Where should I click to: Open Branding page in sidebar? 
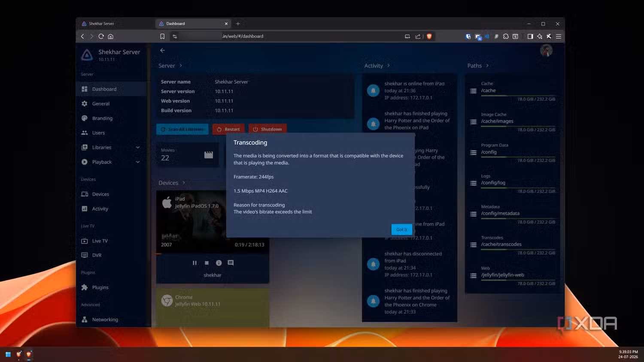click(x=114, y=118)
